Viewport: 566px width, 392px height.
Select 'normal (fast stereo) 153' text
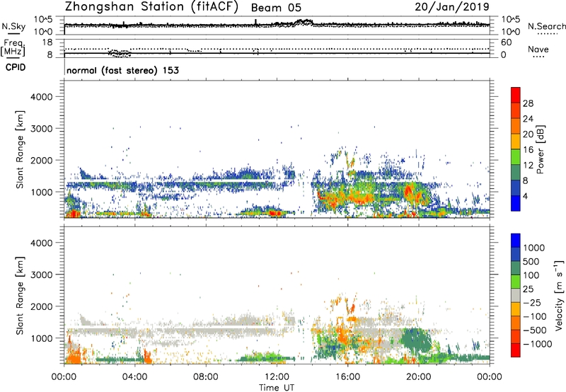(x=122, y=70)
